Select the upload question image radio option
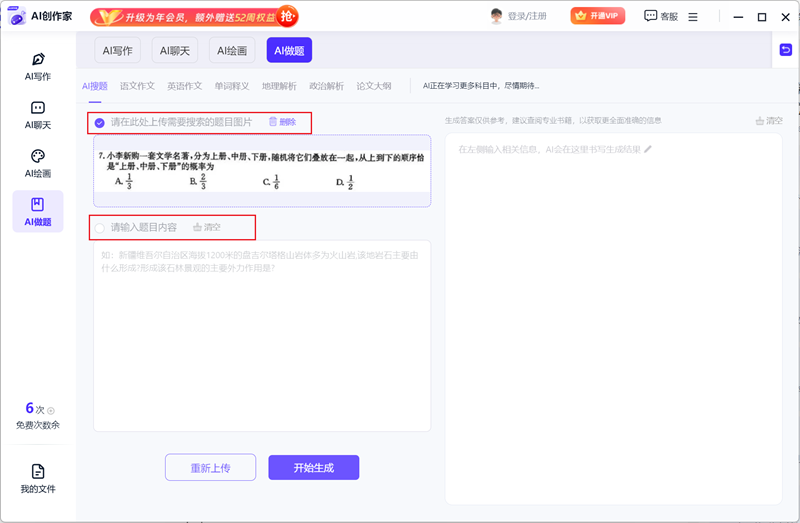 pos(99,122)
